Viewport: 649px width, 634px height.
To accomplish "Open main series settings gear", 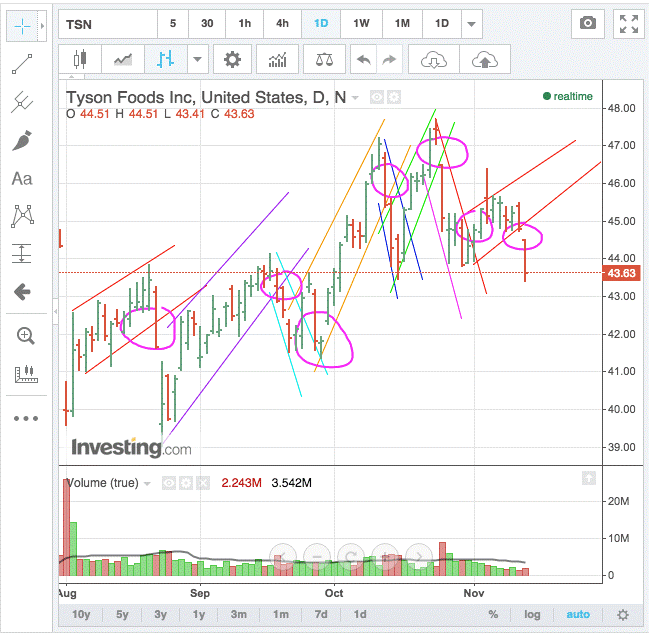I will pos(394,97).
